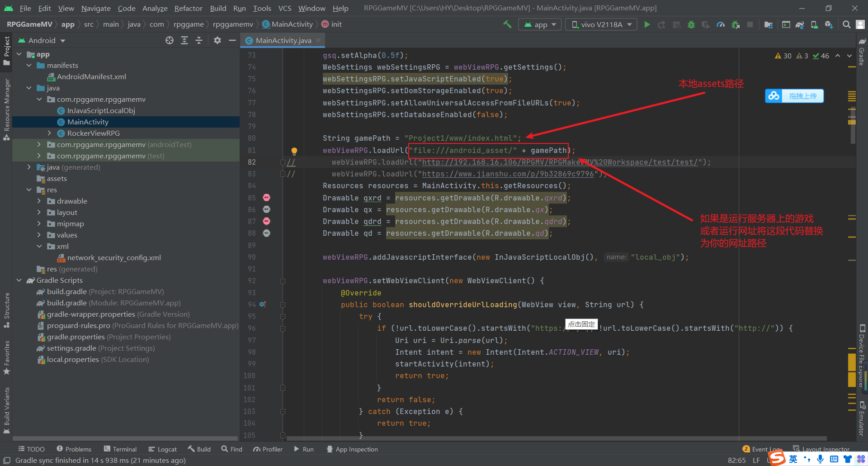The width and height of the screenshot is (868, 466).
Task: Open the Logcat tool window
Action: pyautogui.click(x=162, y=449)
